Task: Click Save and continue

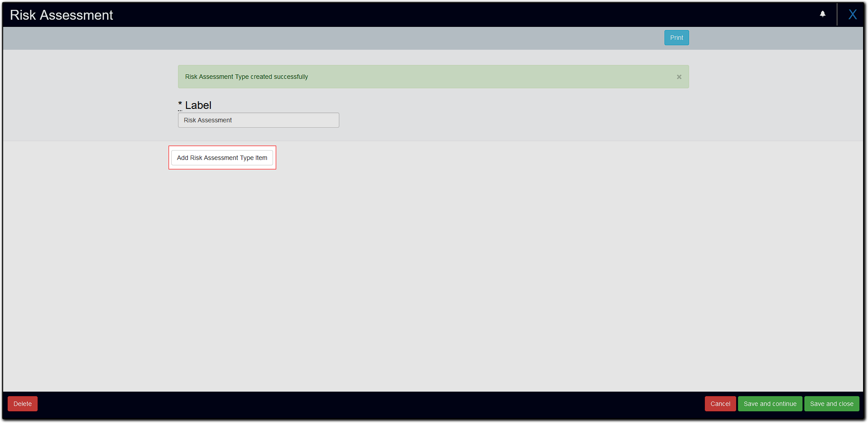Action: [770, 404]
